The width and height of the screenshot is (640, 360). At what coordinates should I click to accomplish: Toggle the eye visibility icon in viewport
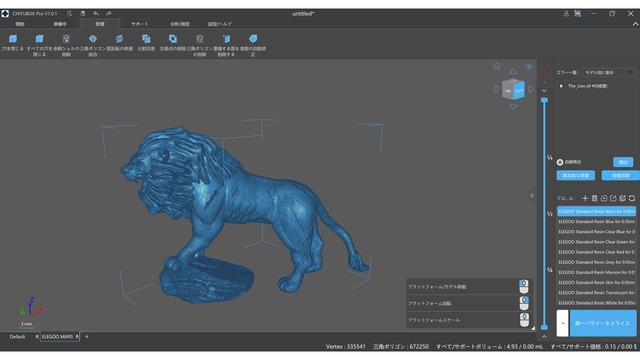point(529,67)
